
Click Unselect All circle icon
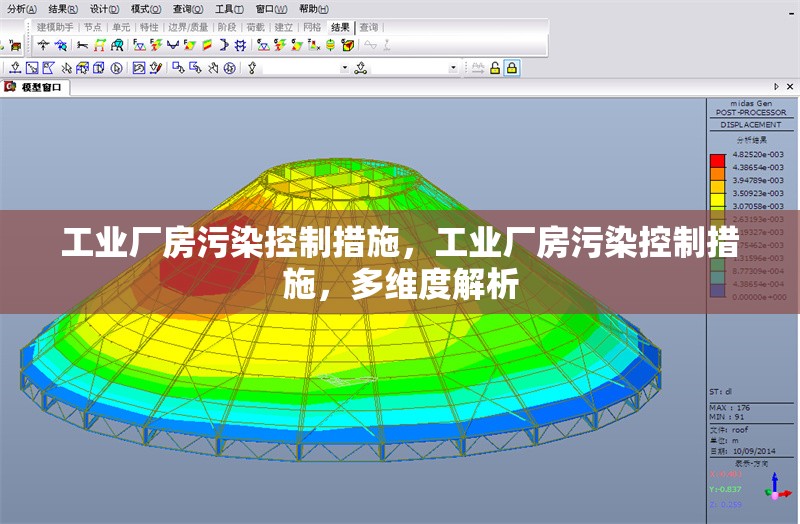point(230,68)
